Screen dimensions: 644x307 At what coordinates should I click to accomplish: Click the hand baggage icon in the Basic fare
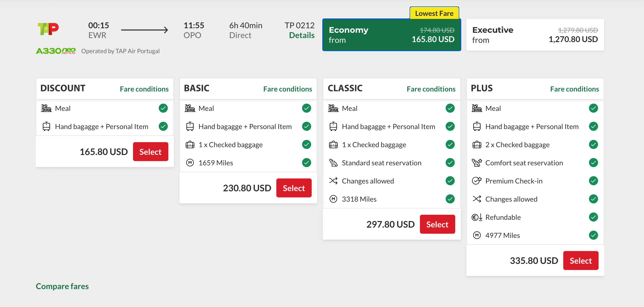coord(190,127)
